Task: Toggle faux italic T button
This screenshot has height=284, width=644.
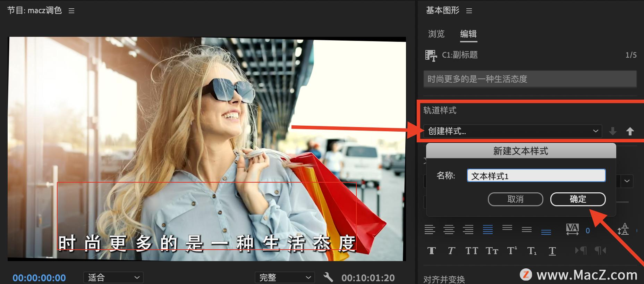Action: (x=451, y=251)
